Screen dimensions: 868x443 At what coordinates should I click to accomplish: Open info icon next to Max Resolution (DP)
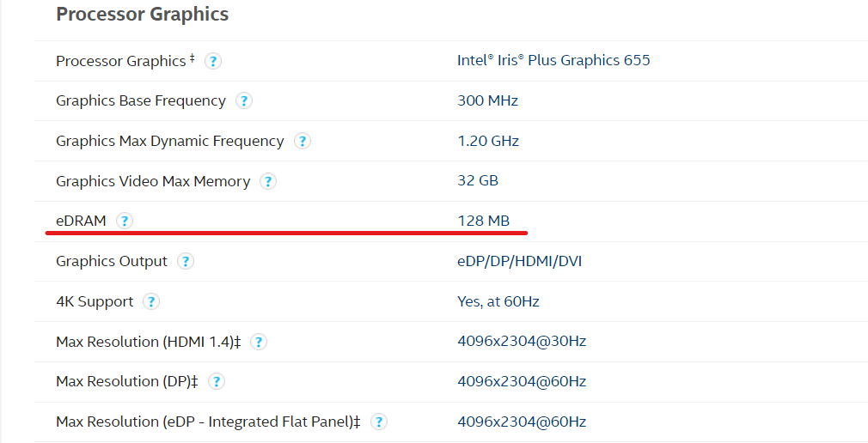coord(217,381)
